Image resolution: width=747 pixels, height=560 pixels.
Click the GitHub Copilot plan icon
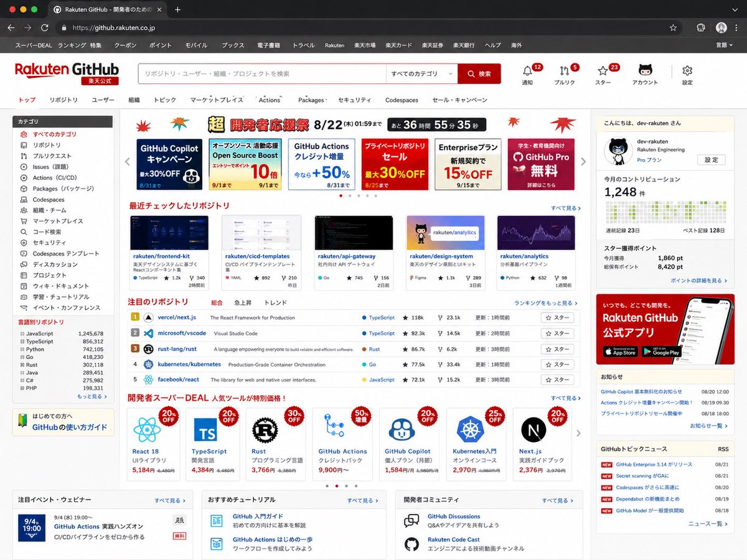(402, 429)
